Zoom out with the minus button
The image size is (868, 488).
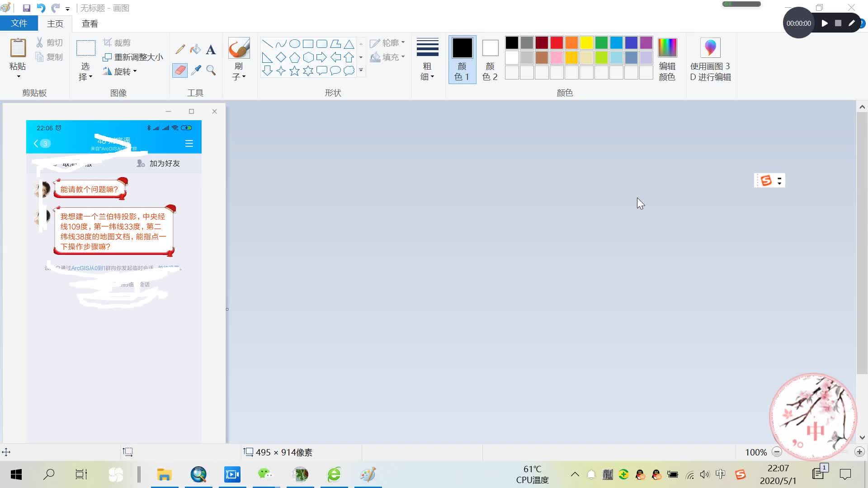pyautogui.click(x=777, y=452)
